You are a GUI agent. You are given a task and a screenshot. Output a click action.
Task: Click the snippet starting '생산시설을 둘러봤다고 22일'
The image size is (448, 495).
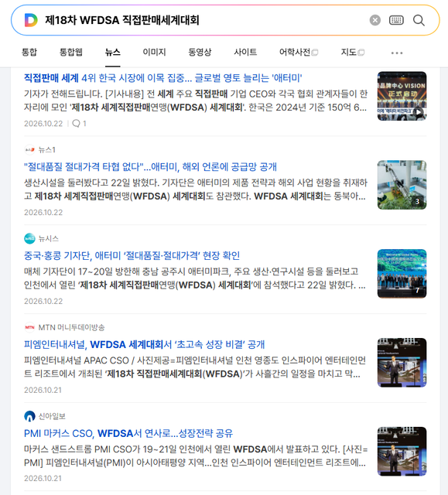pos(196,189)
